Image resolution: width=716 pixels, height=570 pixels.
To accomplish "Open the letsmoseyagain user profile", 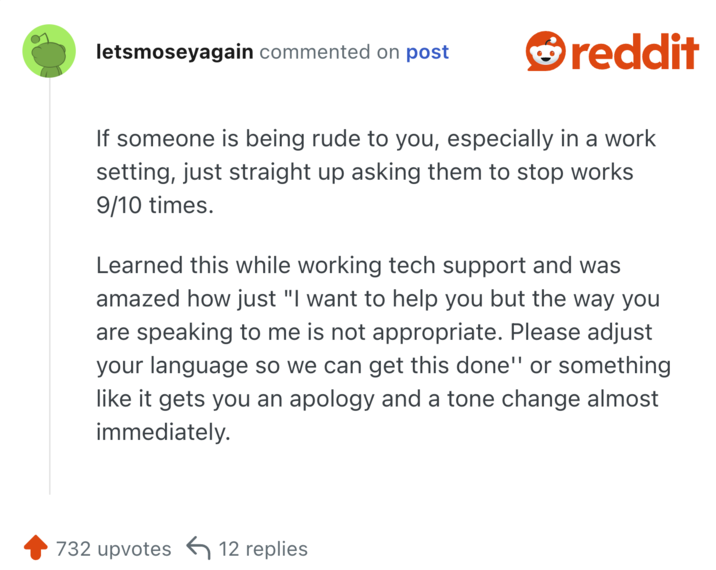I will (x=173, y=52).
